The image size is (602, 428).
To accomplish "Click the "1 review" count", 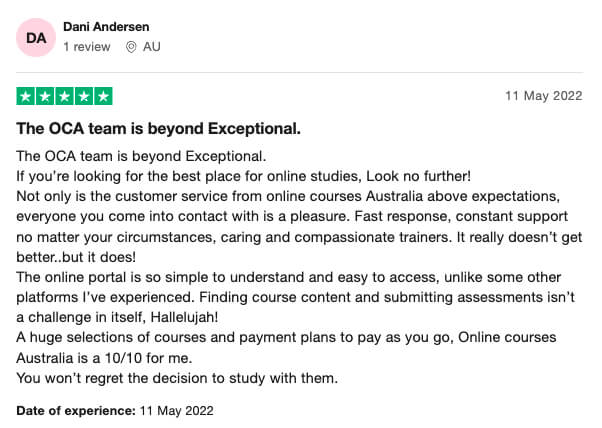I will pyautogui.click(x=86, y=47).
